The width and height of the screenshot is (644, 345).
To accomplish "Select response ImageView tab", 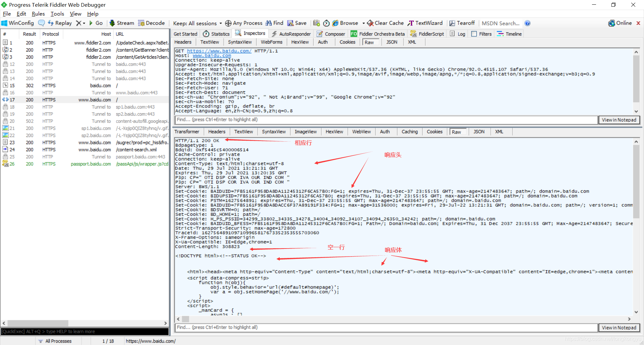I will point(306,132).
